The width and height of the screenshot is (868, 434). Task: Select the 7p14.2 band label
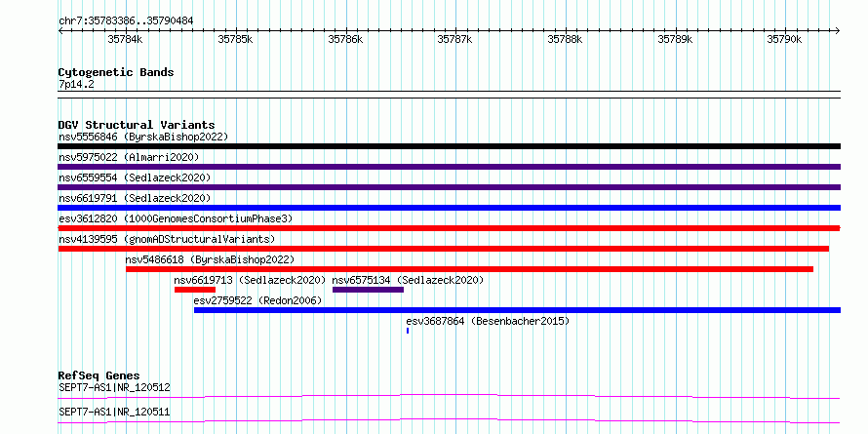(76, 84)
